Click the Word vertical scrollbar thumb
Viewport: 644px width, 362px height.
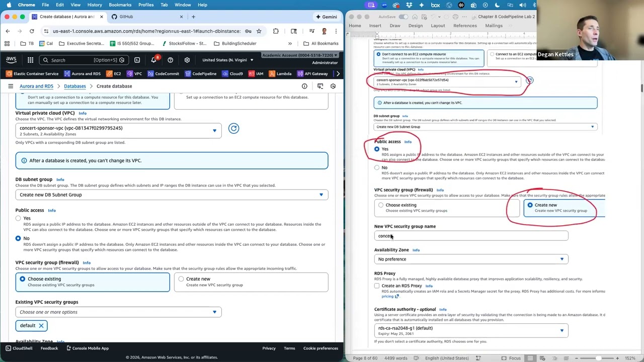(641, 88)
